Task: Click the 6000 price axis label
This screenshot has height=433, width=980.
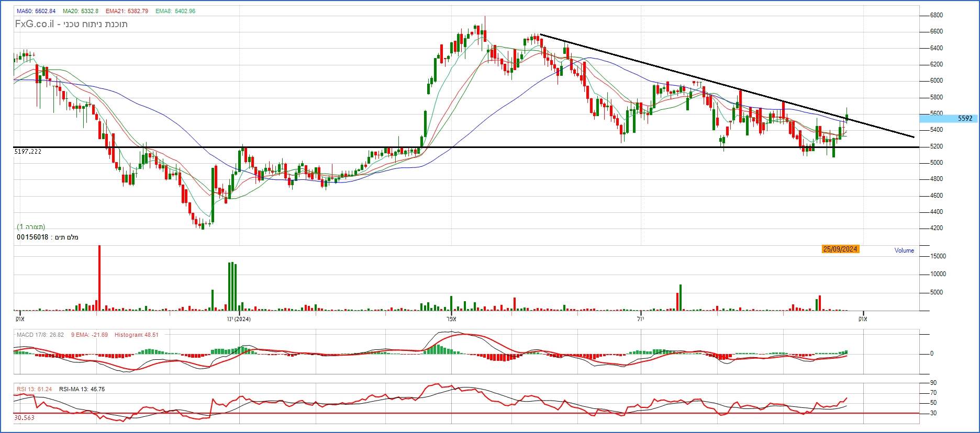Action: pos(937,81)
